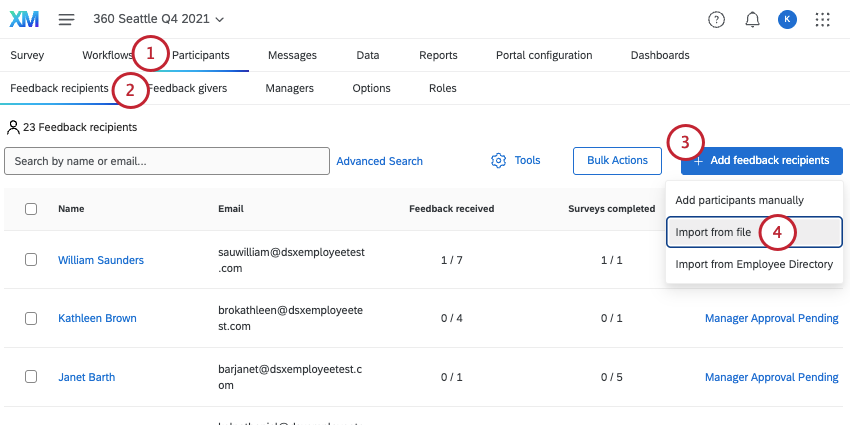Open William Saunders participant link

tap(101, 260)
